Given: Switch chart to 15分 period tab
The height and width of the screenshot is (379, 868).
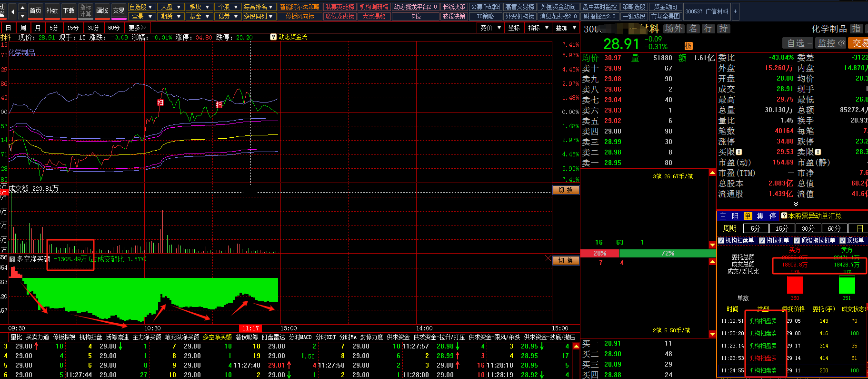Looking at the screenshot, I should [73, 28].
